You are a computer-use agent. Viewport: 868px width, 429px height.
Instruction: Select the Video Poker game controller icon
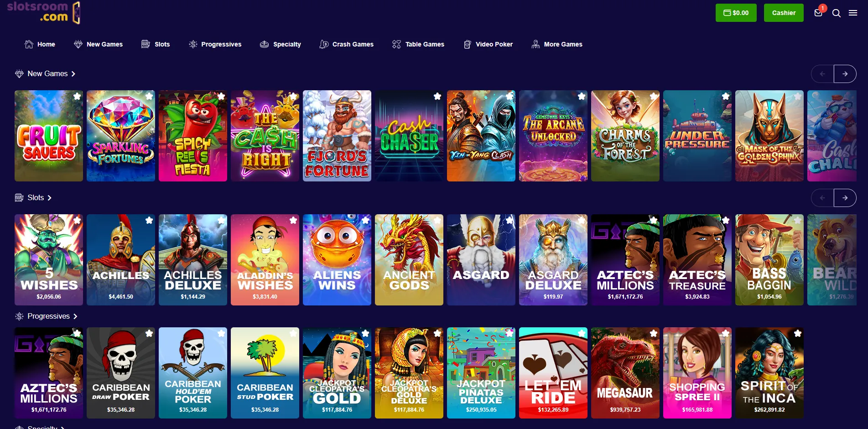pos(467,44)
